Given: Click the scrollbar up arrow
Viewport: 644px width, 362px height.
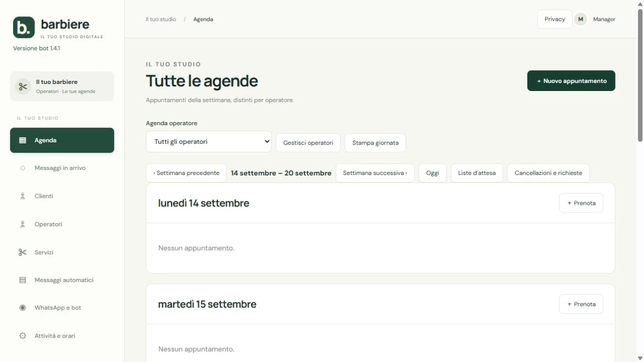Looking at the screenshot, I should click(x=640, y=4).
